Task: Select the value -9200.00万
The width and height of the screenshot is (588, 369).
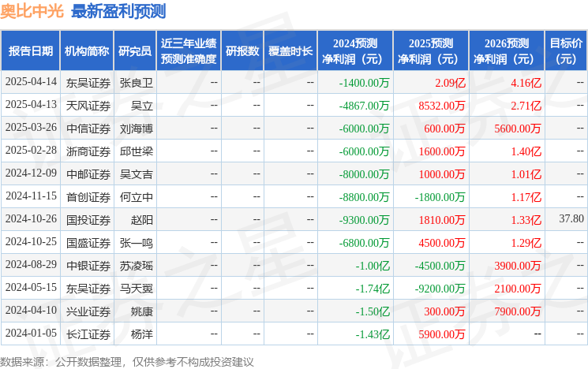Action: click(440, 289)
